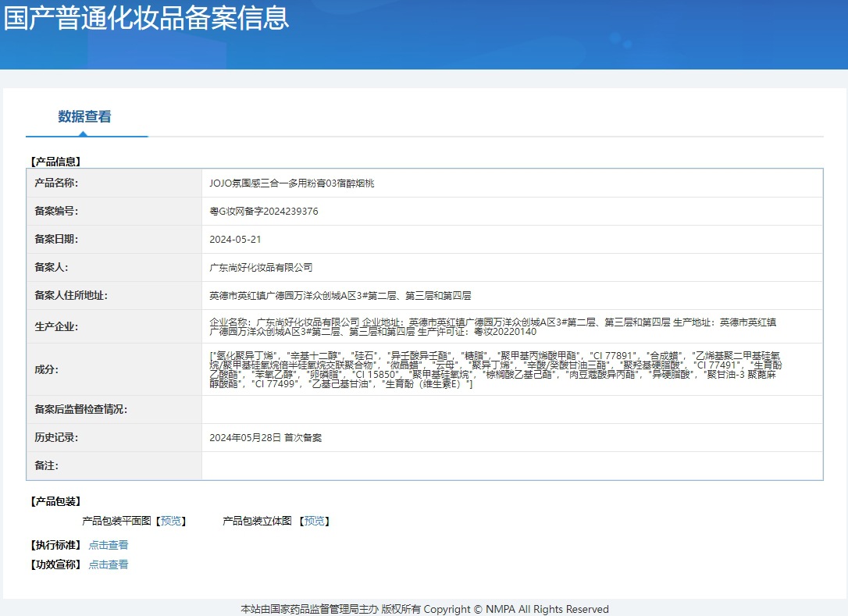Select 广东尚好化妆品有限公司 in 备案人 row
Image resolution: width=848 pixels, height=616 pixels.
(262, 268)
